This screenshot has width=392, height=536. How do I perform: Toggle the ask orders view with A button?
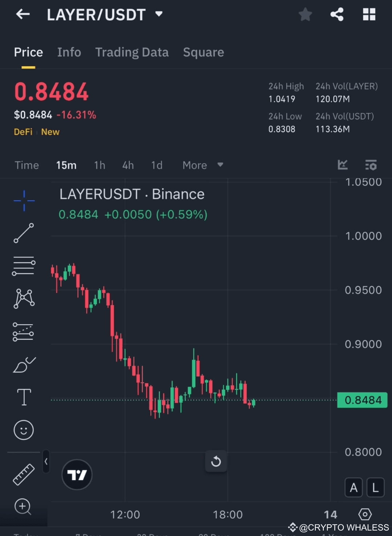[x=354, y=488]
